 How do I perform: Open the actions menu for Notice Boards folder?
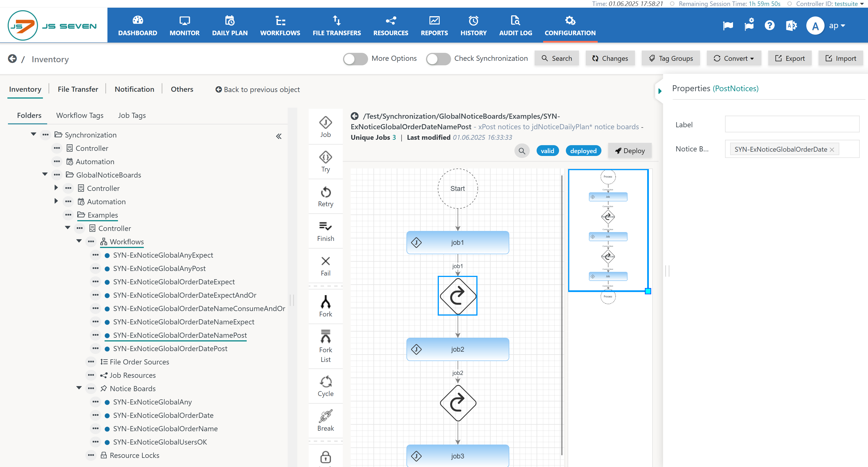click(91, 389)
